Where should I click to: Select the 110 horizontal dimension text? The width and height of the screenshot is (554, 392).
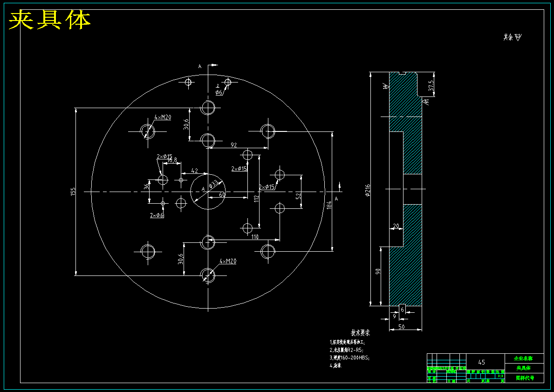255,237
